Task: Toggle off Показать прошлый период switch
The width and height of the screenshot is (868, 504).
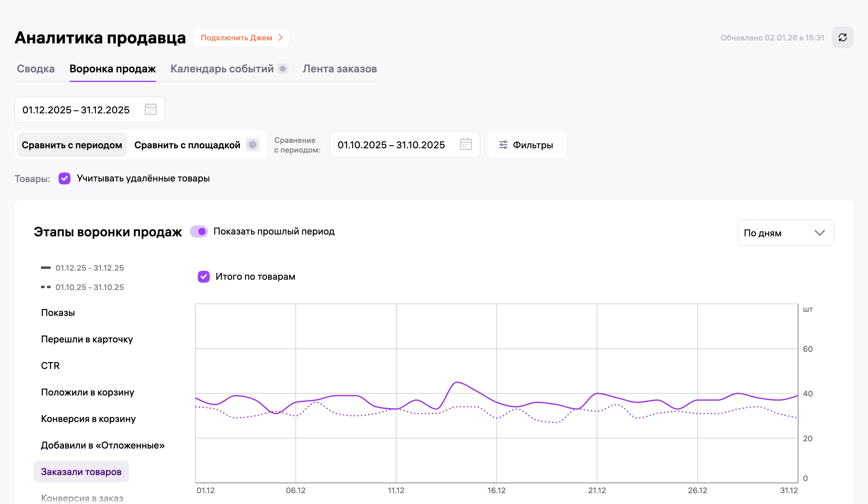Action: point(199,232)
